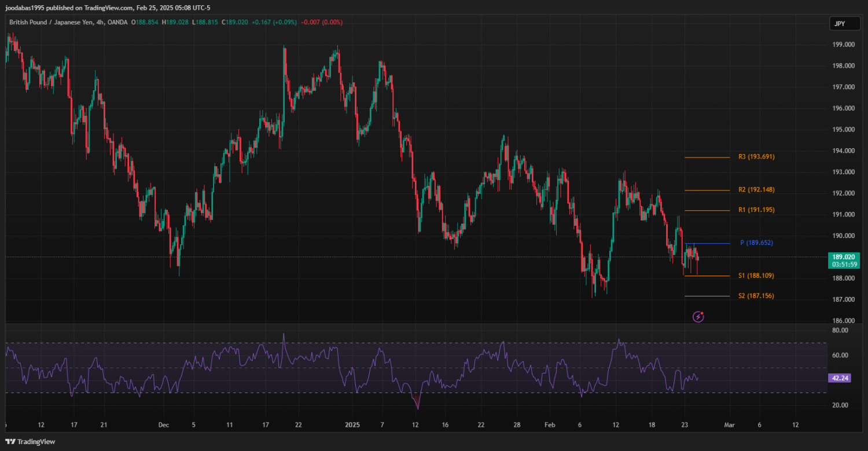
Task: Click the 60.00 RSI axis label
Action: point(840,355)
